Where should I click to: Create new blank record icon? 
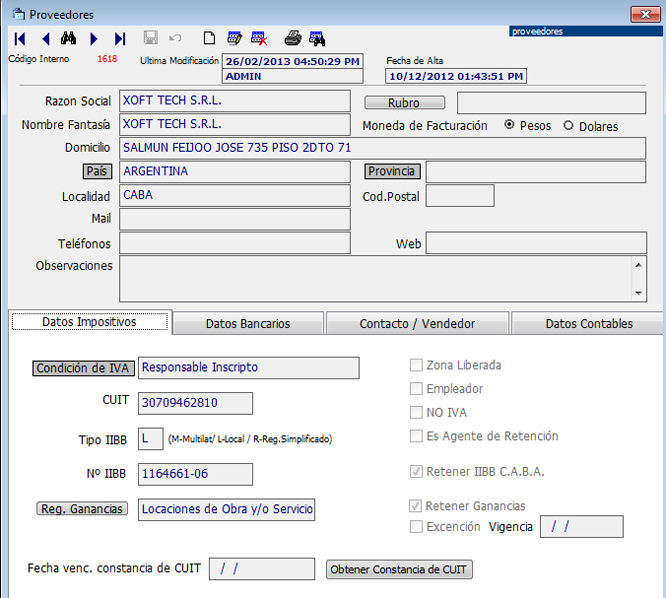(209, 39)
